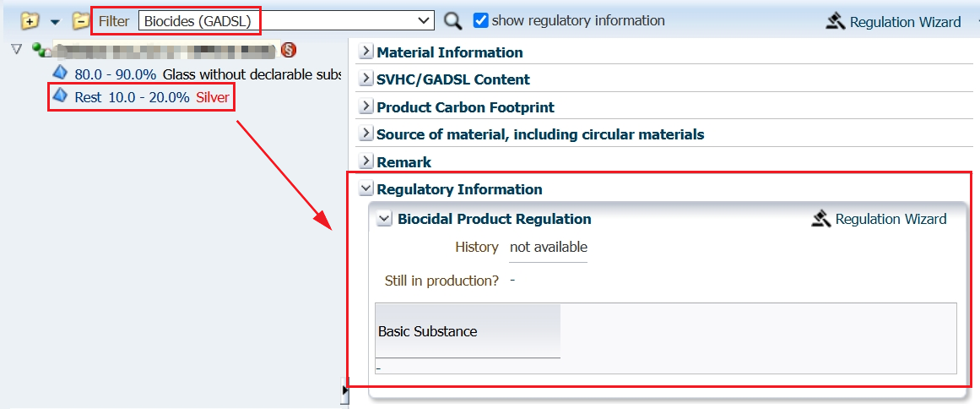Uncheck show regulatory information checkbox
The image size is (980, 409).
click(x=480, y=20)
